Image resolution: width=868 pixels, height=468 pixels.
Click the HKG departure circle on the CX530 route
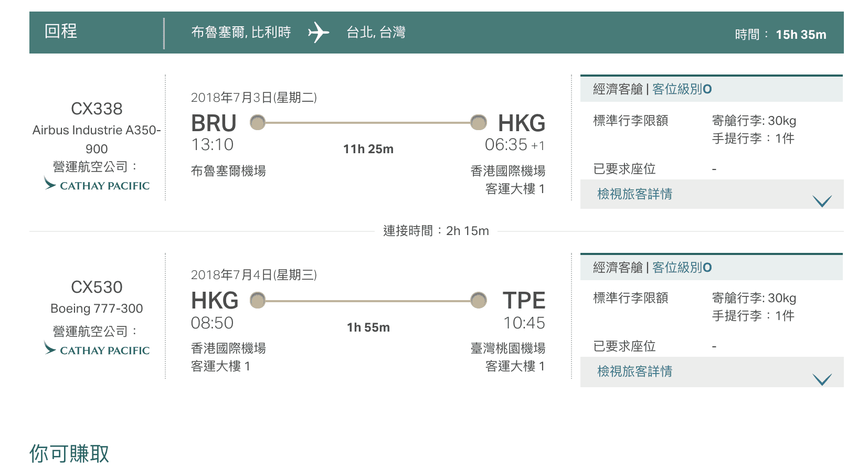coord(258,301)
